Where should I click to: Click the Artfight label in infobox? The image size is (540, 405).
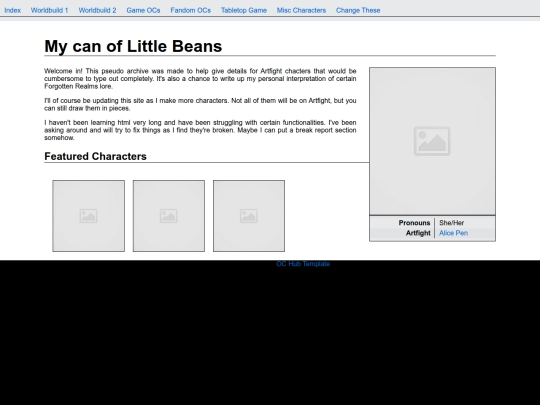pos(418,233)
